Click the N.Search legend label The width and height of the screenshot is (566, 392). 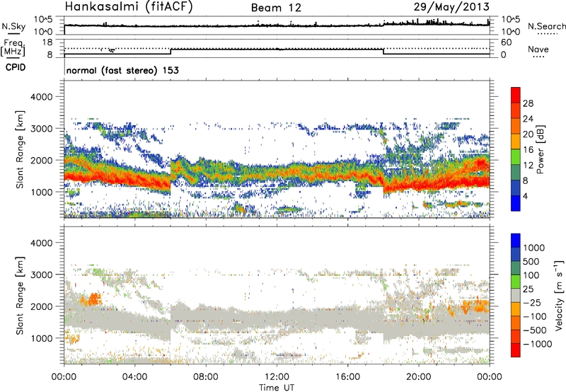coord(547,26)
